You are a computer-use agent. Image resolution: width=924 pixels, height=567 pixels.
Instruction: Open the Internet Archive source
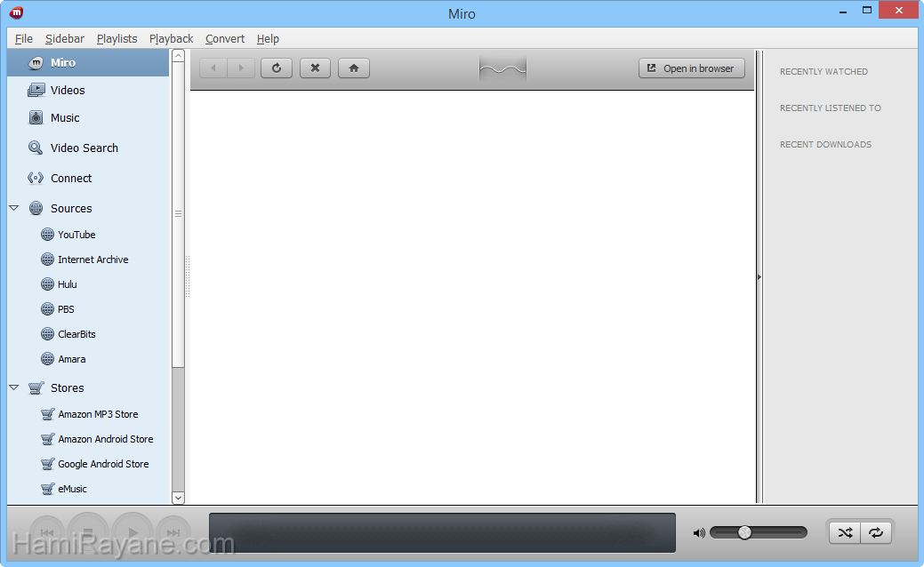coord(93,260)
